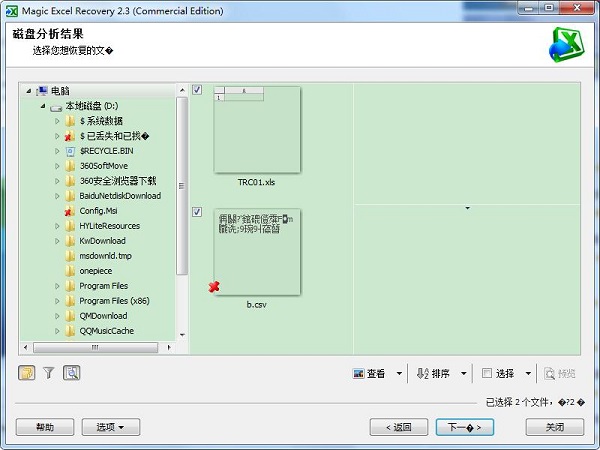Click tree horizontal scrollbar left arrow

click(26, 347)
